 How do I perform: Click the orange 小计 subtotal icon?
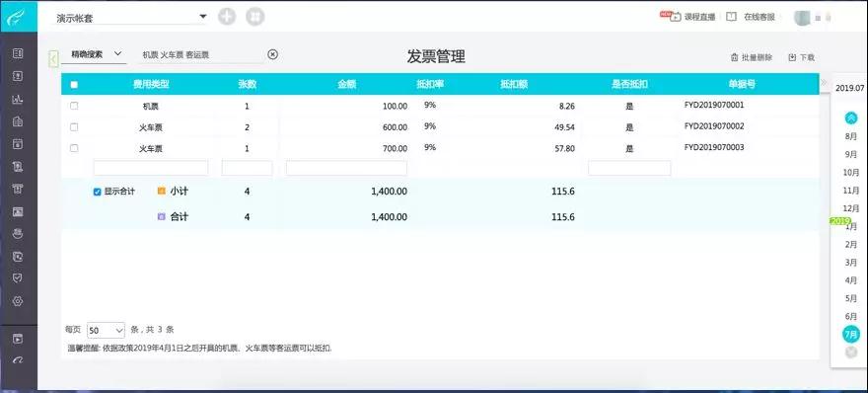(x=162, y=191)
